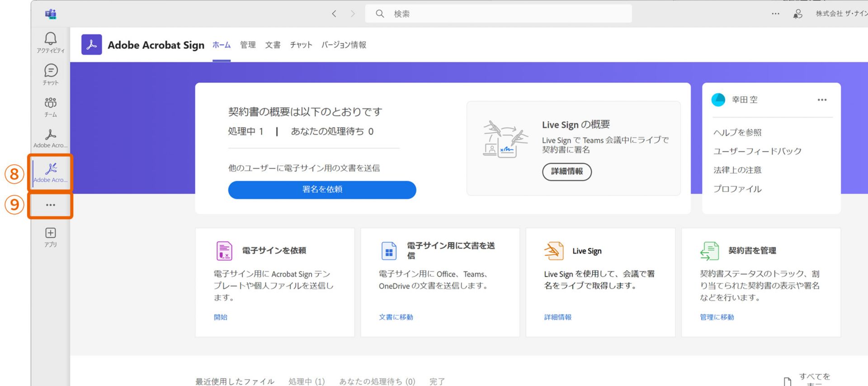Open more apps via sidebar ellipsis
The height and width of the screenshot is (386, 868).
coord(51,205)
